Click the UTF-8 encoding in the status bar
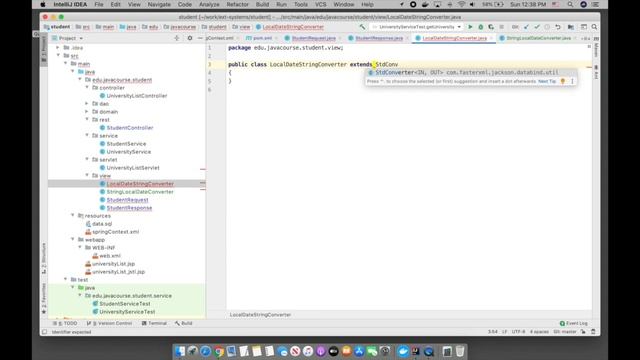The width and height of the screenshot is (640, 360). coord(518,332)
